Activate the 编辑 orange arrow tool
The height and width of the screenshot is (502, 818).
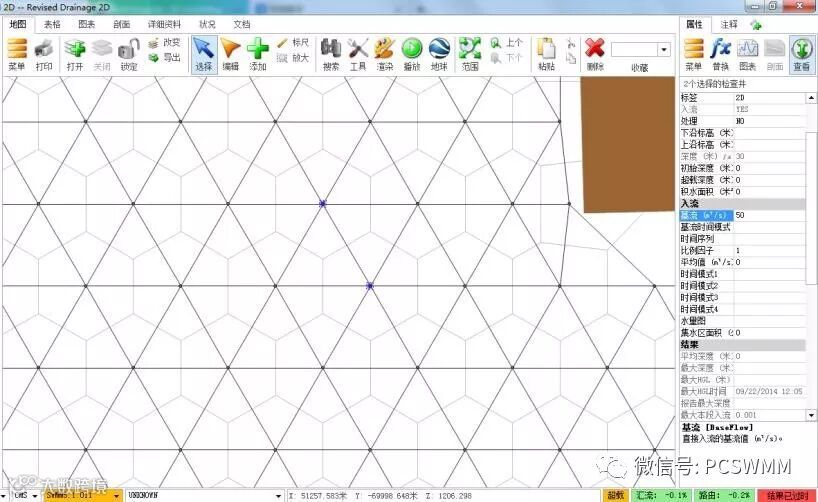(231, 54)
